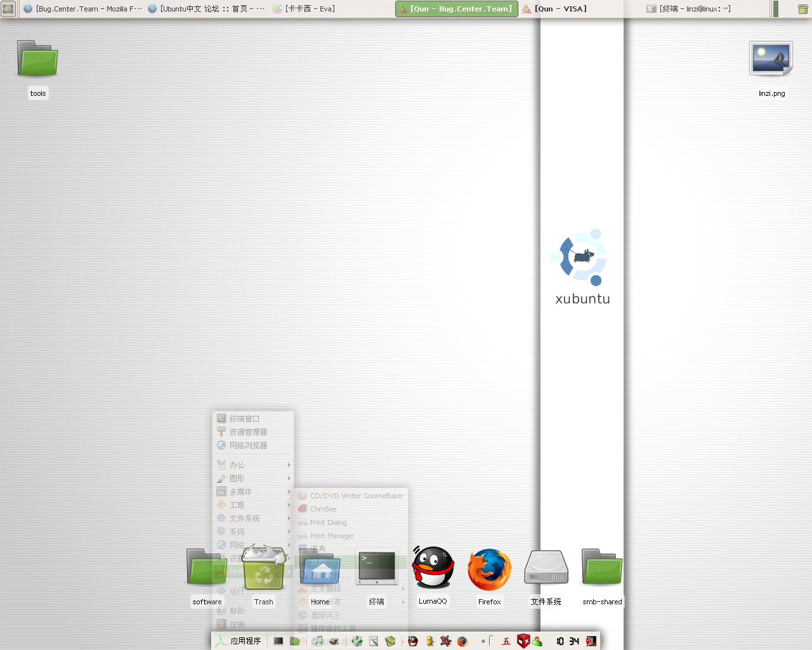This screenshot has width=812, height=650.
Task: Click the logout exit icon in panel
Action: [591, 641]
